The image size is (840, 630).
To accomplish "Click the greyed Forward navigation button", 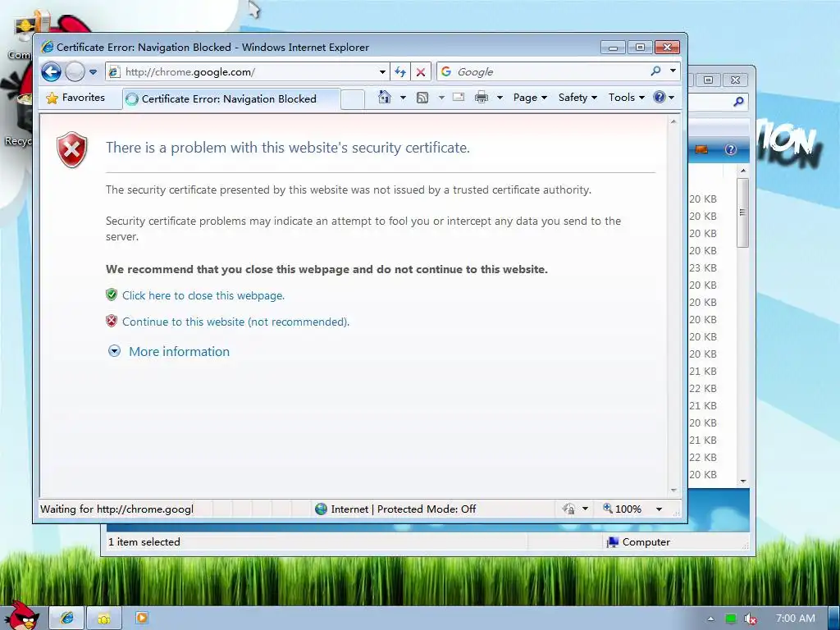I will [75, 72].
